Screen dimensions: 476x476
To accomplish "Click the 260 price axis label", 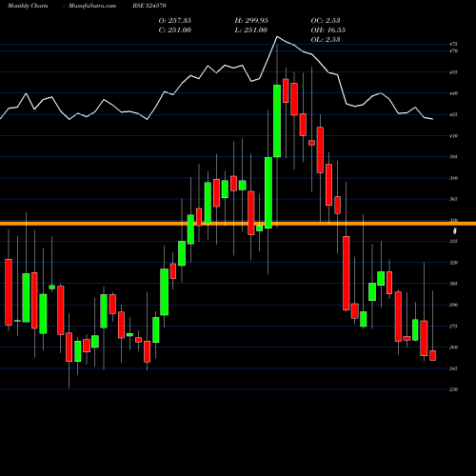I will click(x=453, y=347).
